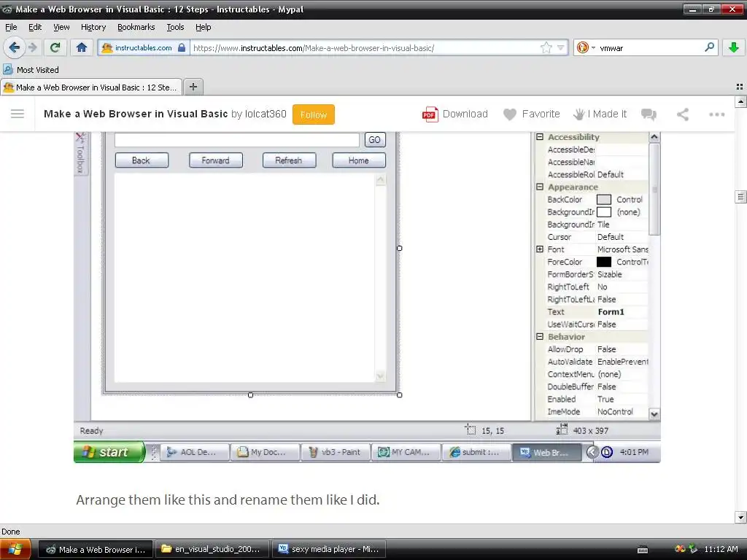The image size is (747, 560).
Task: Select the FormBorderStyle Sizable row
Action: pos(597,274)
